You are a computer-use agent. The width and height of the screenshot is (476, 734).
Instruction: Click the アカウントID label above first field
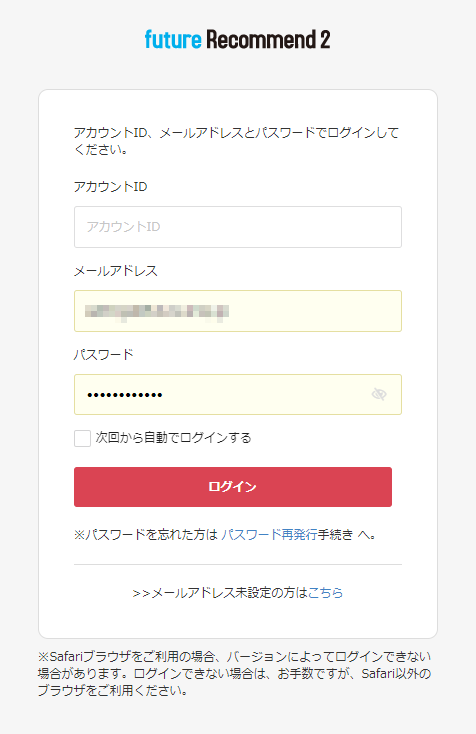point(110,187)
